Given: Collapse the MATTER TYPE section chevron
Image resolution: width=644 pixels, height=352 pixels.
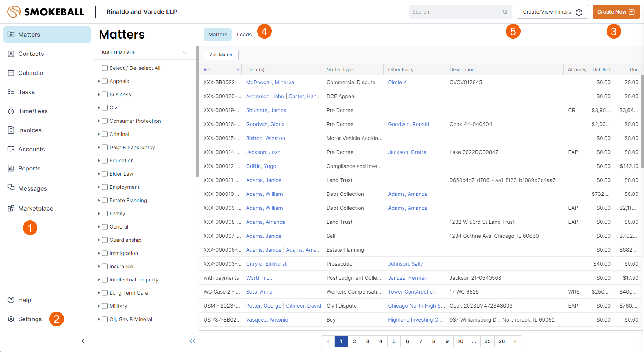Looking at the screenshot, I should [x=185, y=53].
